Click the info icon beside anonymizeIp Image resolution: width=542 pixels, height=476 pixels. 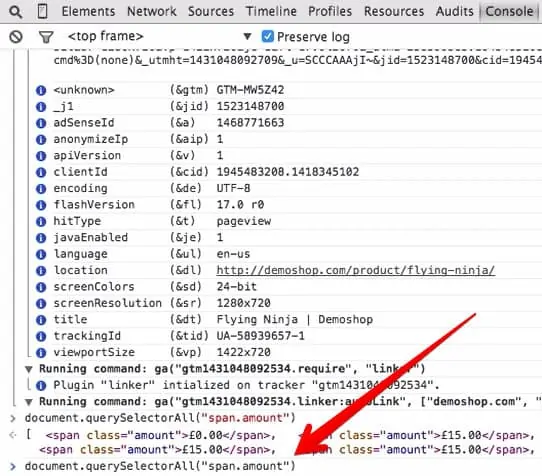[41, 139]
